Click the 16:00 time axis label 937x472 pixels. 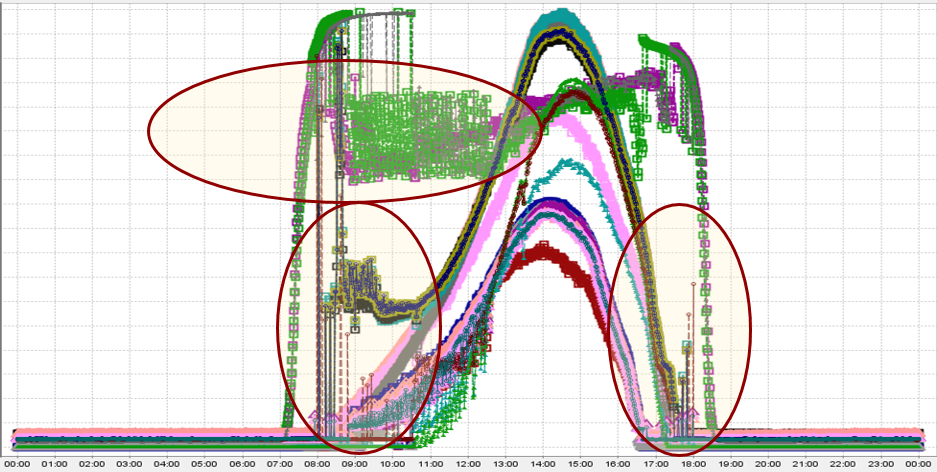[x=618, y=464]
